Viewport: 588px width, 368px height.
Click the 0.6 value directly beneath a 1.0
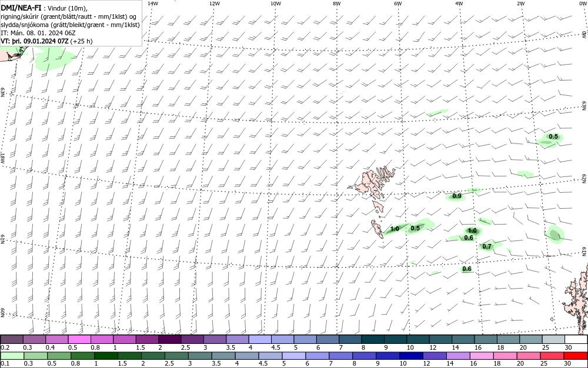tap(469, 237)
